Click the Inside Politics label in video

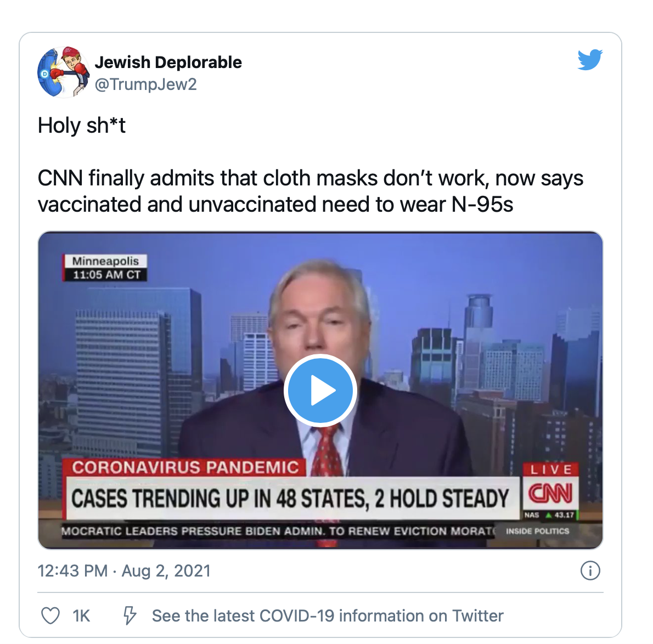click(537, 531)
